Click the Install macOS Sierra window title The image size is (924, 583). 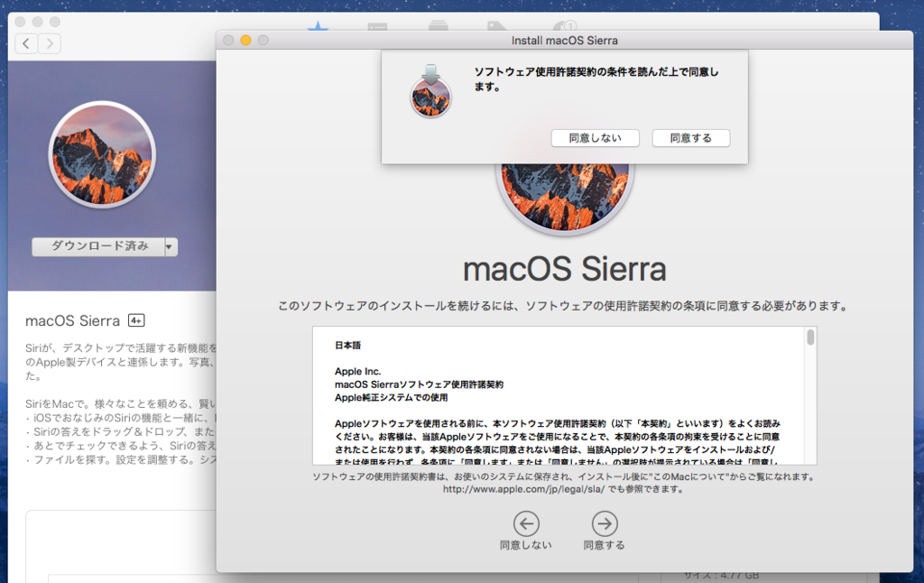click(565, 40)
